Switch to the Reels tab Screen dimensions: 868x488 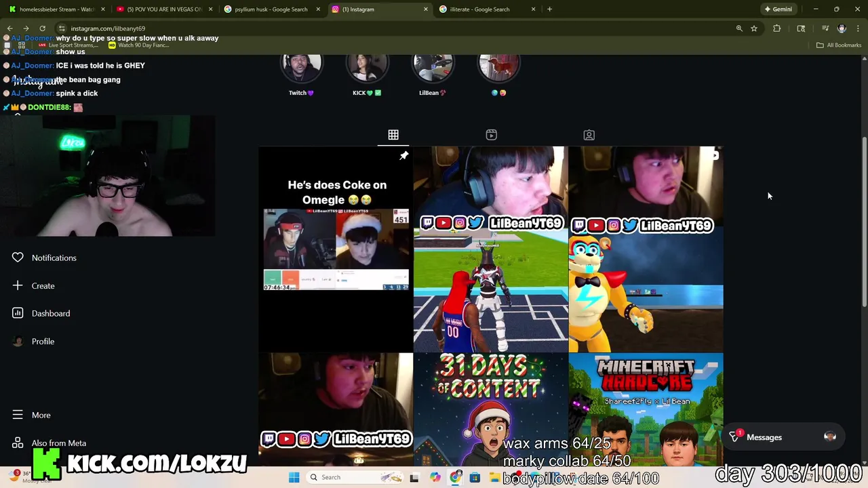coord(491,135)
